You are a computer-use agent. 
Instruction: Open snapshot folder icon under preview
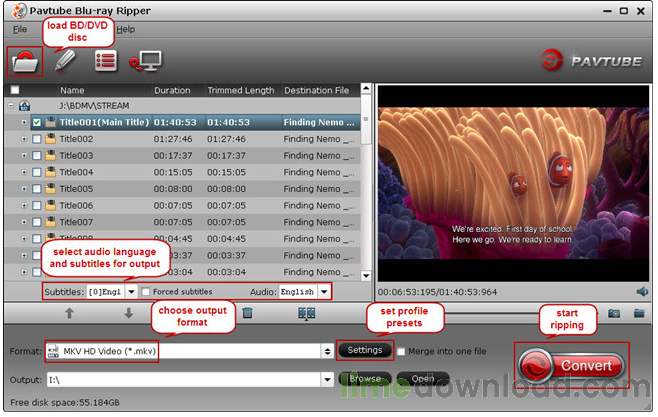pyautogui.click(x=639, y=313)
